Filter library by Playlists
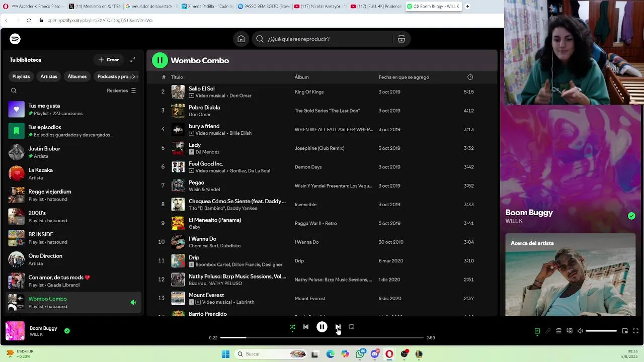Screen dimensions: 644x362 point(21,76)
